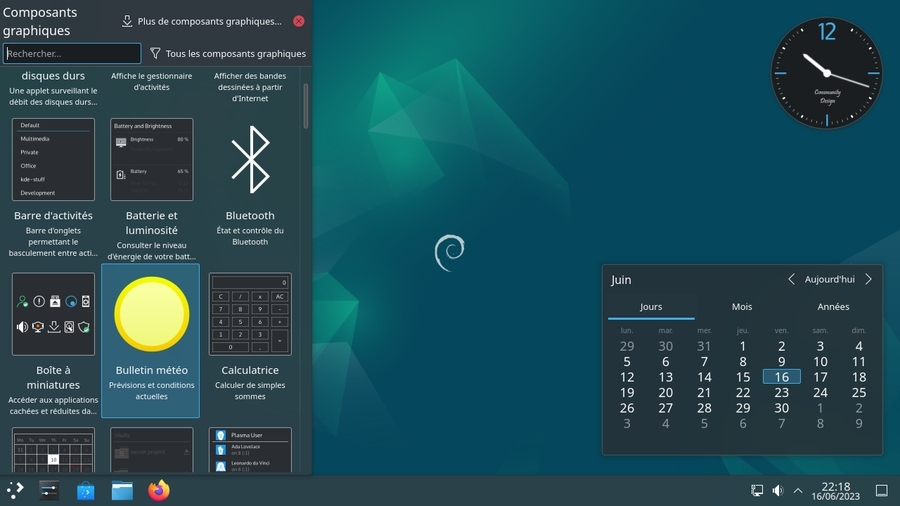The image size is (900, 506).
Task: Click 'Affiche le gestionnaire d'activités' widget description
Action: coord(152,81)
